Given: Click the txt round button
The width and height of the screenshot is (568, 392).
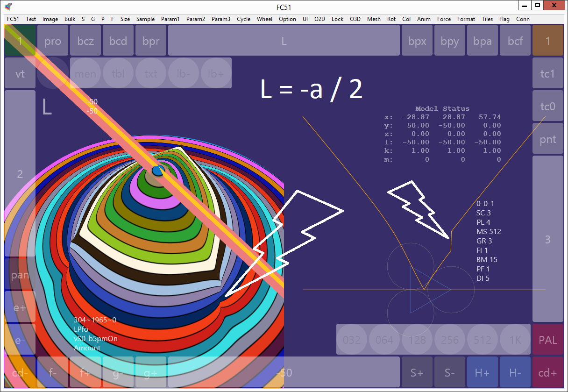Looking at the screenshot, I should [x=151, y=73].
